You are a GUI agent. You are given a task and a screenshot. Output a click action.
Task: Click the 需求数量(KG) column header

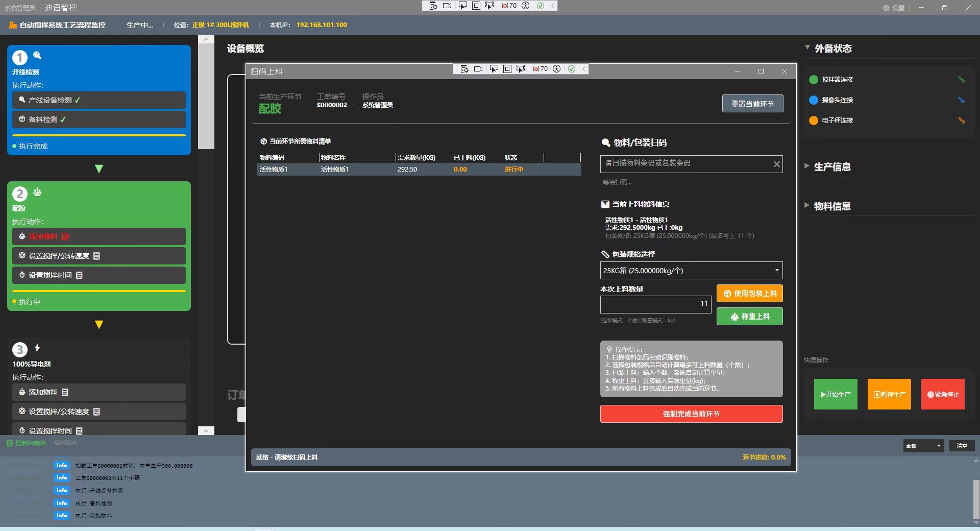pos(423,157)
